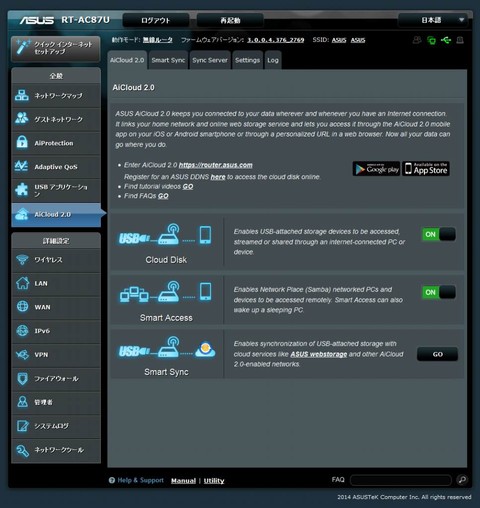Viewport: 480px width, 508px height.
Task: Click the printer status icon at top right
Action: [460, 40]
